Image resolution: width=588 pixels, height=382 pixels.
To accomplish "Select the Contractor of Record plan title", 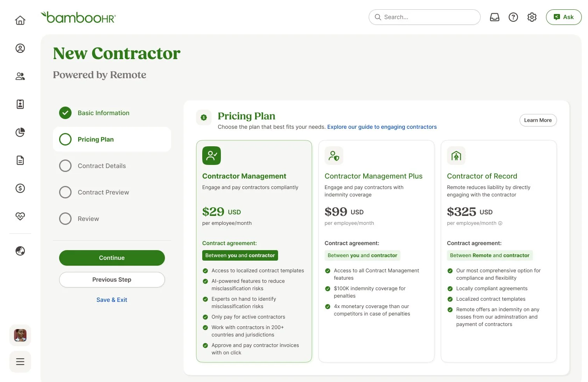I will 482,176.
